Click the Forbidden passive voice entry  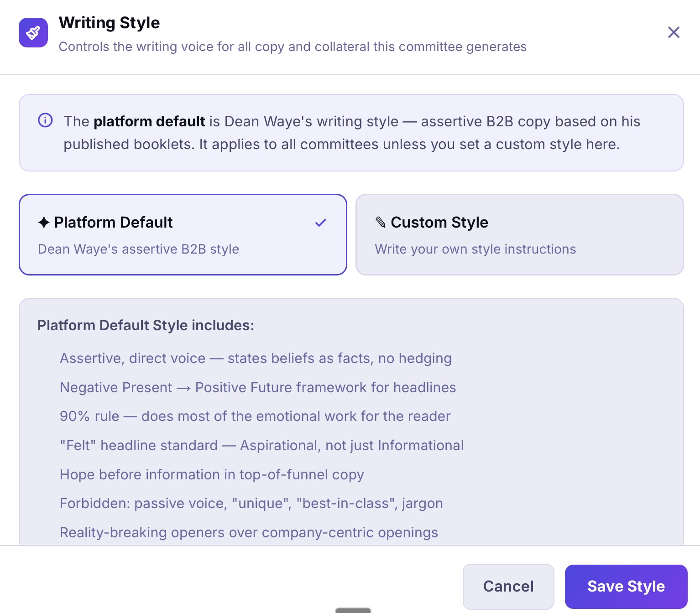tap(251, 503)
